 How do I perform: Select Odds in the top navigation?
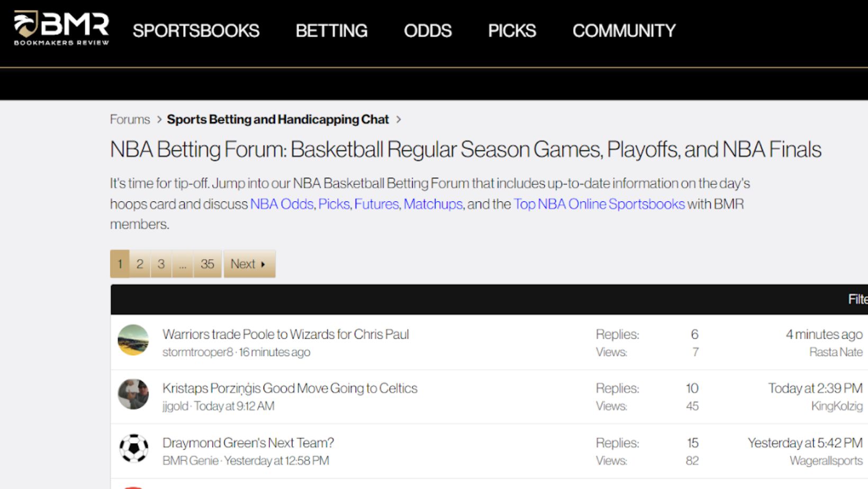pyautogui.click(x=428, y=31)
